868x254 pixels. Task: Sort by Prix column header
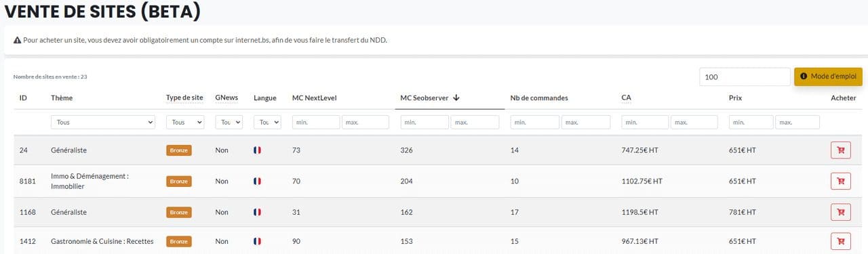pos(735,98)
